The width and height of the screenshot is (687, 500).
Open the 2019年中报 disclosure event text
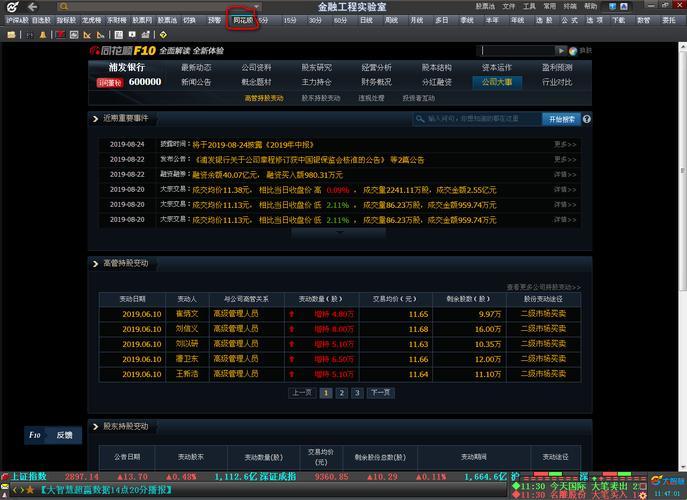253,145
